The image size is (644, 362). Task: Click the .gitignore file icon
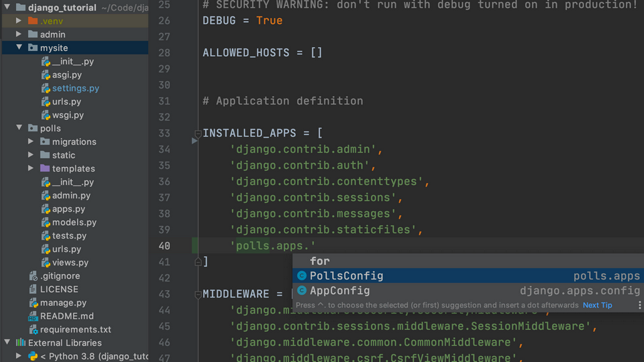(33, 276)
